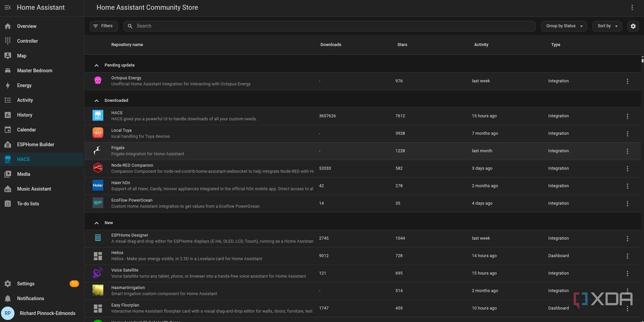Open the Energy lightning bolt icon
The image size is (644, 322).
8,85
